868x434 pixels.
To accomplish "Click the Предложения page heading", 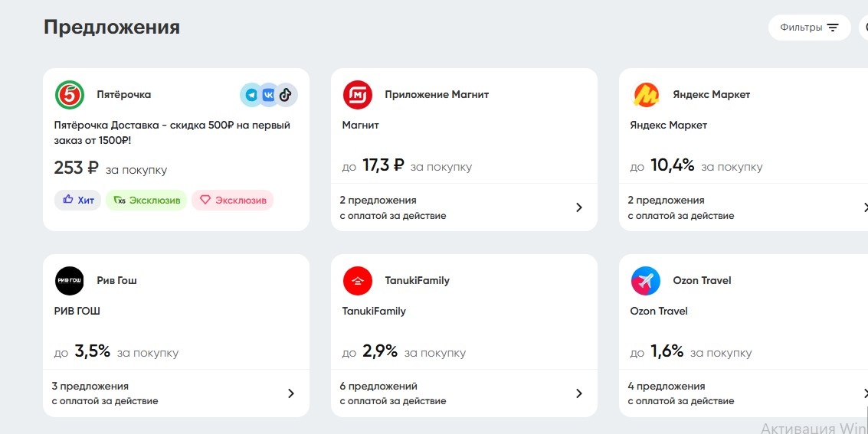I will pos(112,27).
